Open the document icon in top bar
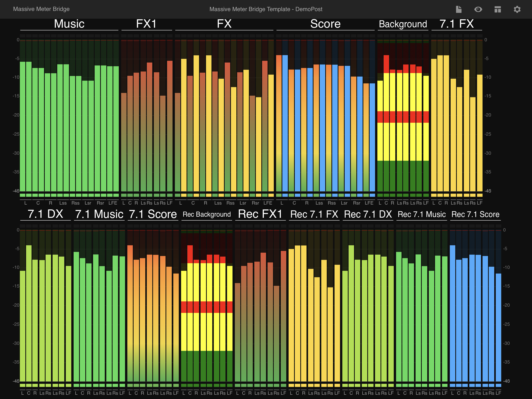 click(459, 9)
